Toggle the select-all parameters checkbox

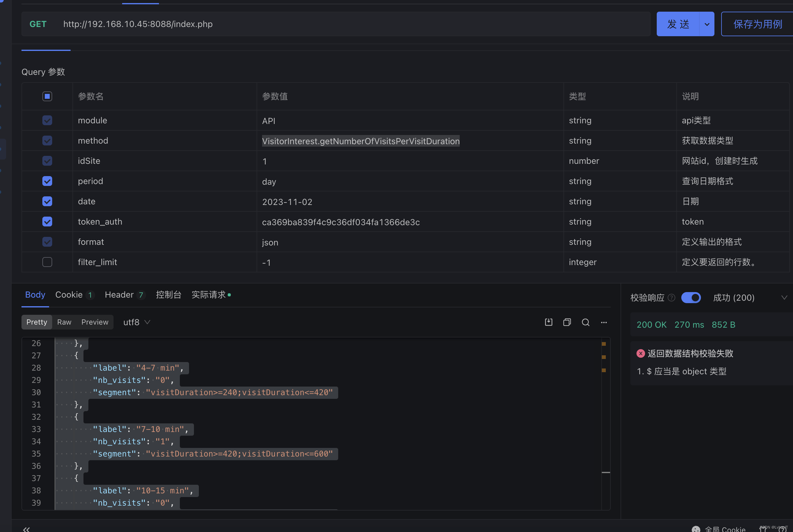tap(47, 96)
